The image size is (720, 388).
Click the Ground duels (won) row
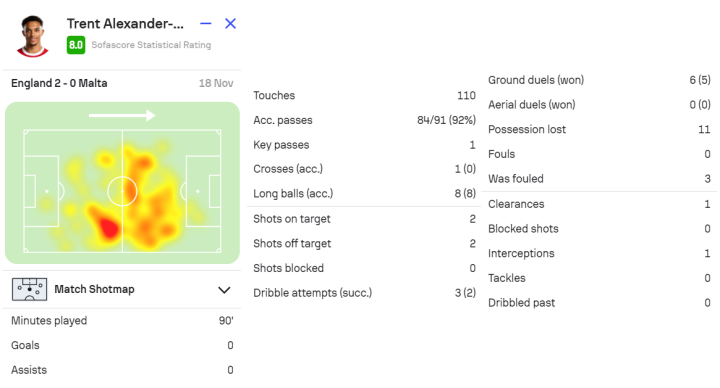point(599,80)
